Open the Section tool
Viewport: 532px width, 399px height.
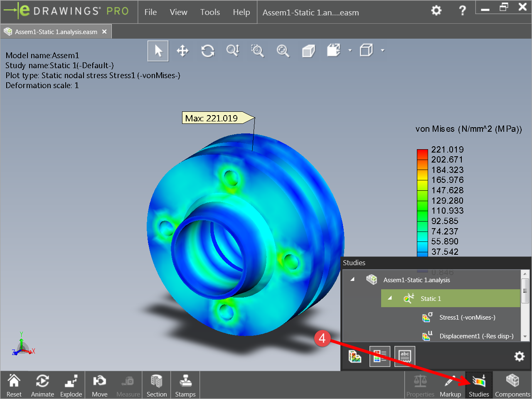coord(157,384)
